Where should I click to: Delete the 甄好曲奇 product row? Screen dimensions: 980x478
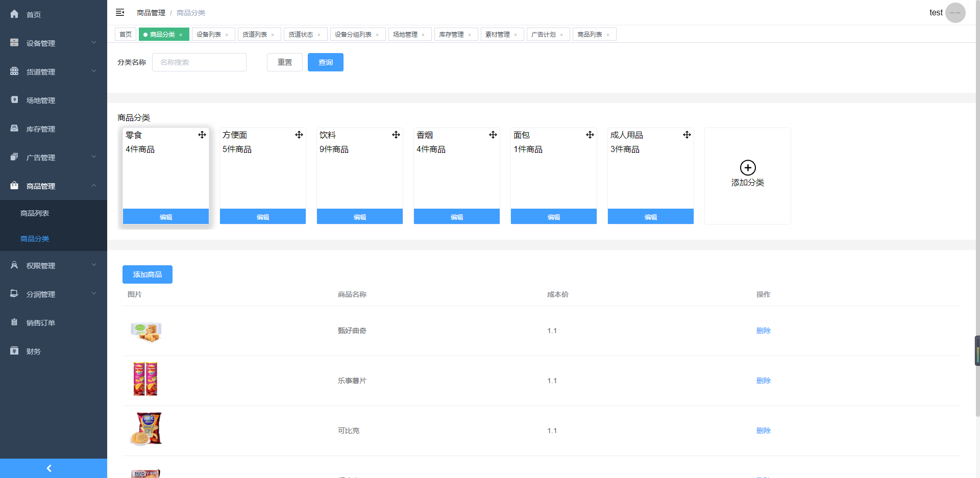pos(764,331)
